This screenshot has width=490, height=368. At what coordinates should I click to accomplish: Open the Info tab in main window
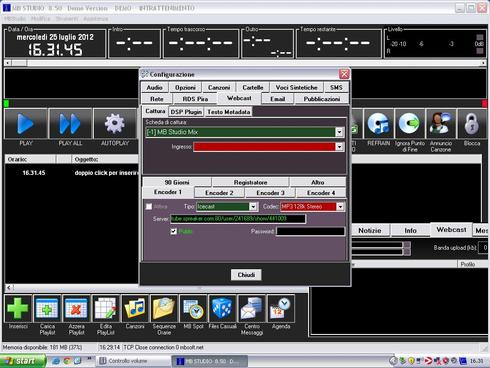click(410, 230)
